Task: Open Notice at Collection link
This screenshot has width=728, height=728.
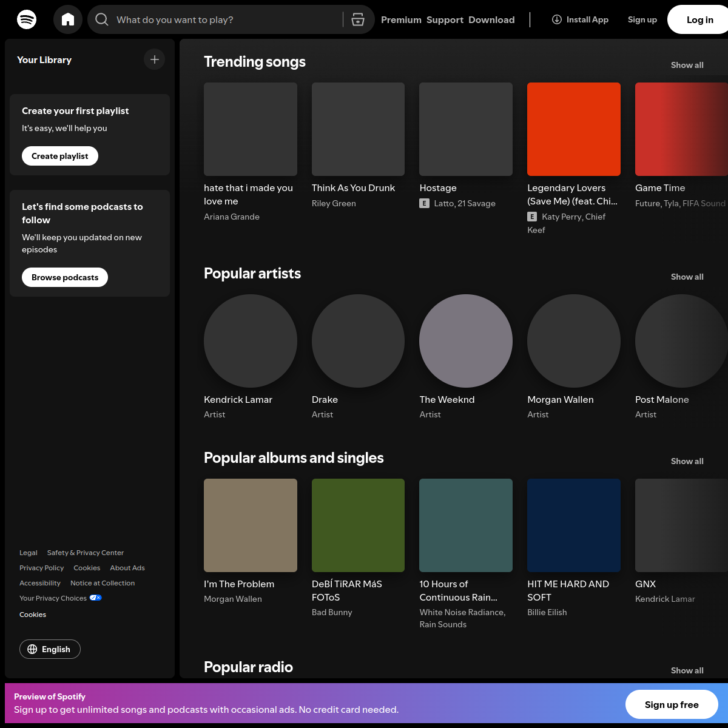Action: coord(103,583)
